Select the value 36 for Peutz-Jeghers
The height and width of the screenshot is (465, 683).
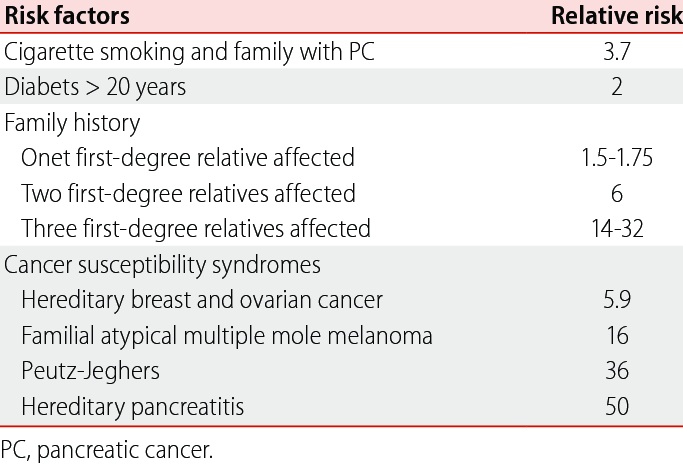(x=617, y=371)
